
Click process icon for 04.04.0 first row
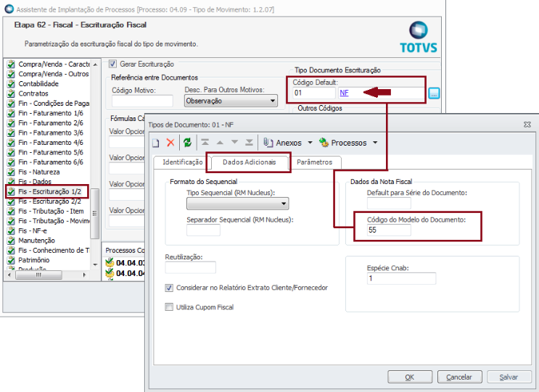point(110,263)
